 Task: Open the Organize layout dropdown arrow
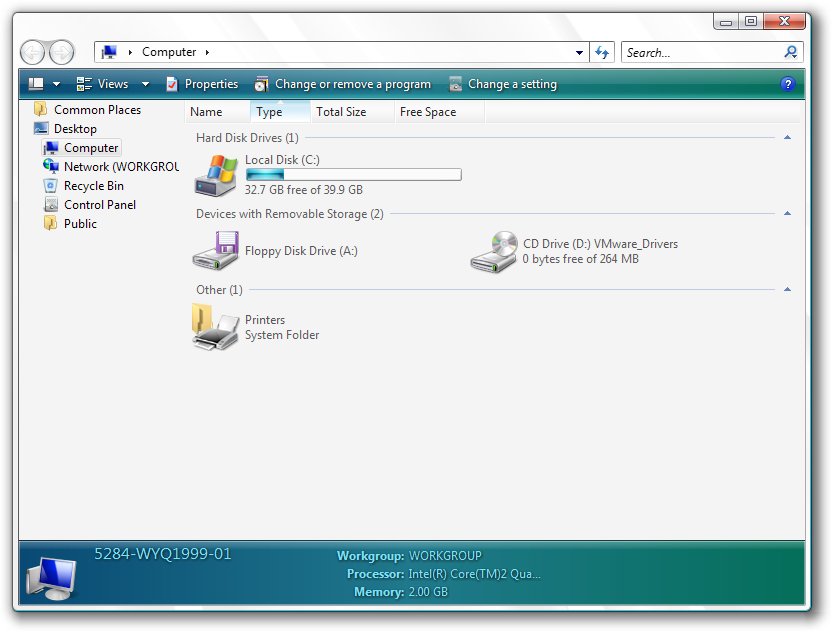[56, 84]
